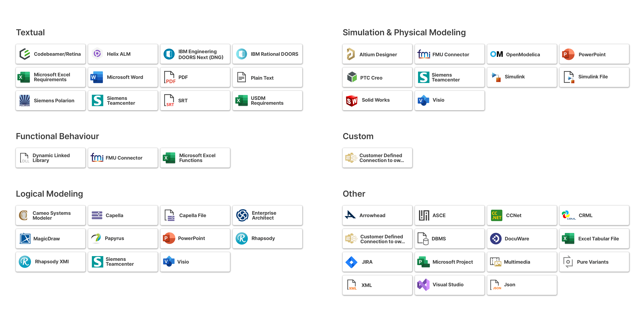
Task: Click the Functional Behaviour heading
Action: 57,136
